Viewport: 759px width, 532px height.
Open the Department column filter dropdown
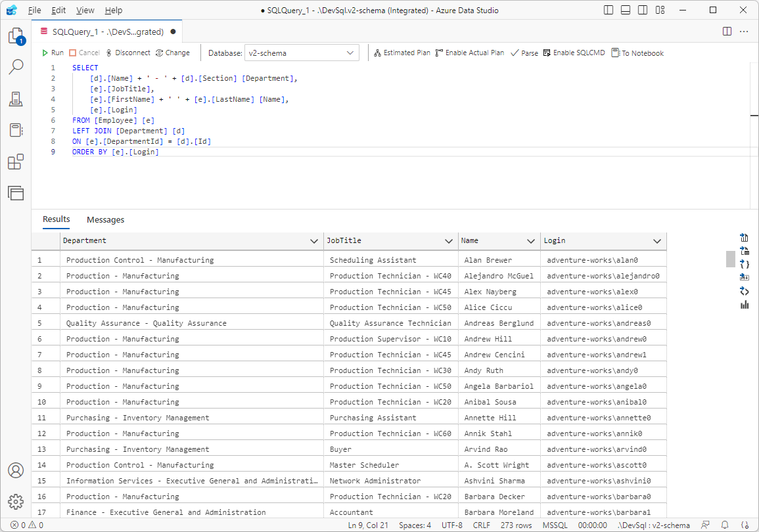pos(313,240)
